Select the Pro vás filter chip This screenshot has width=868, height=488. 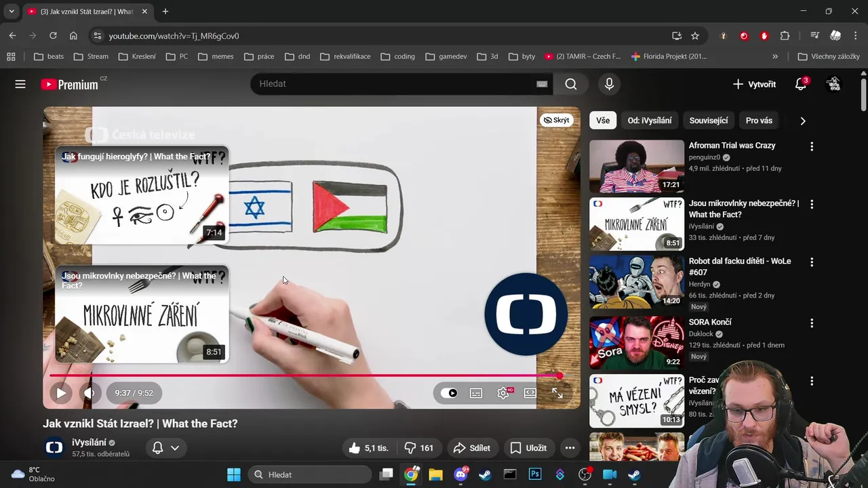(759, 121)
